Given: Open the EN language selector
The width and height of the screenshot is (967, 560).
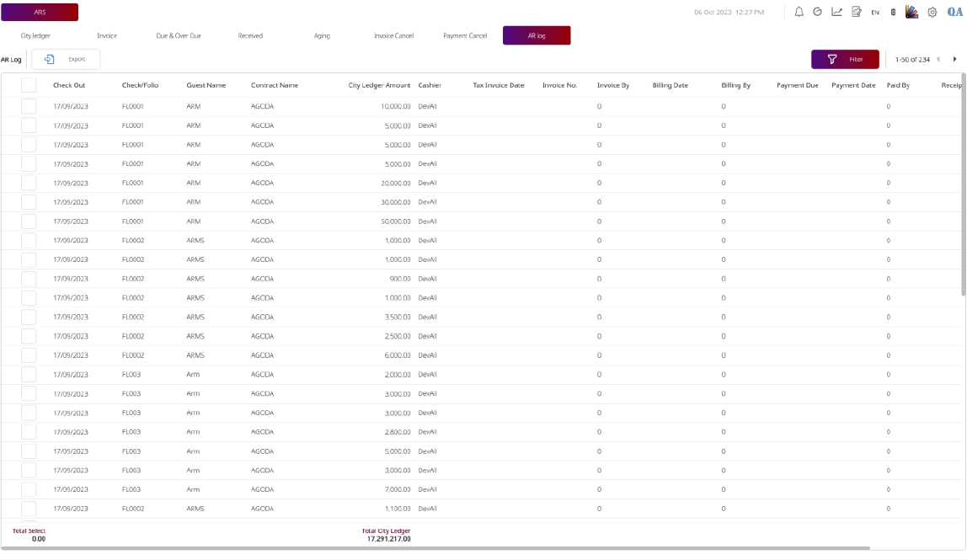Looking at the screenshot, I should (x=875, y=13).
